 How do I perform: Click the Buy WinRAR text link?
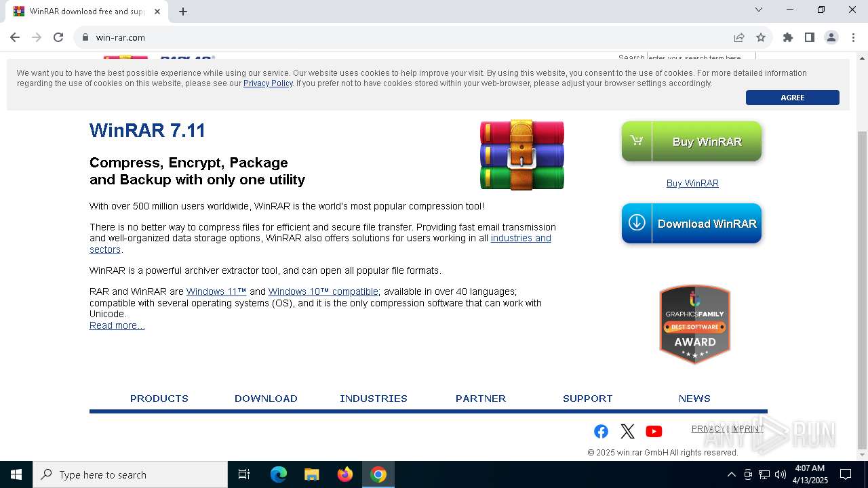692,183
